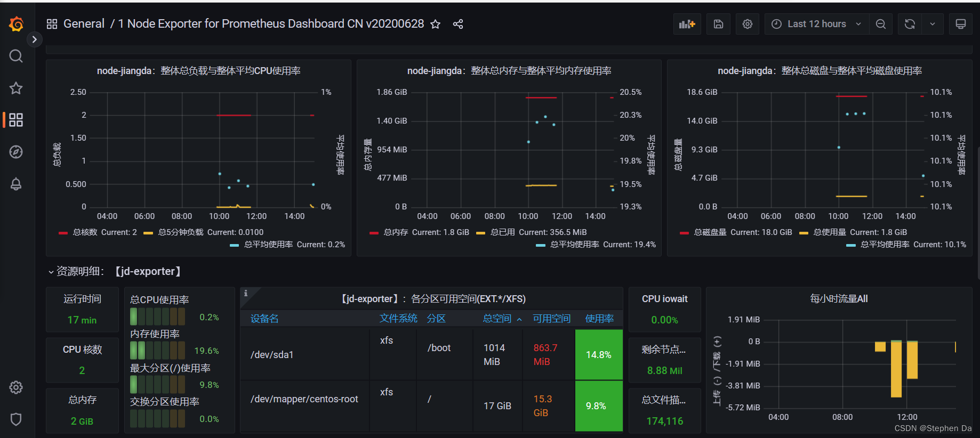
Task: Click the 9.8% green table usage cell
Action: pos(599,406)
